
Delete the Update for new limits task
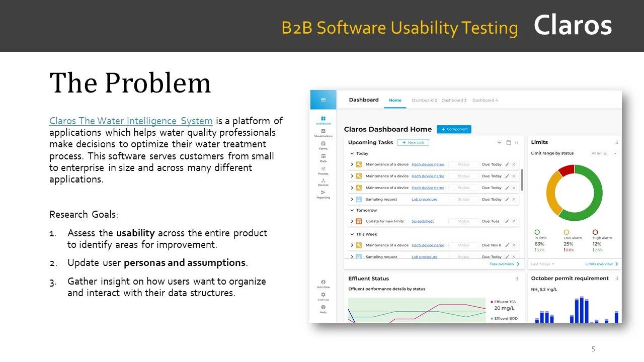[514, 221]
